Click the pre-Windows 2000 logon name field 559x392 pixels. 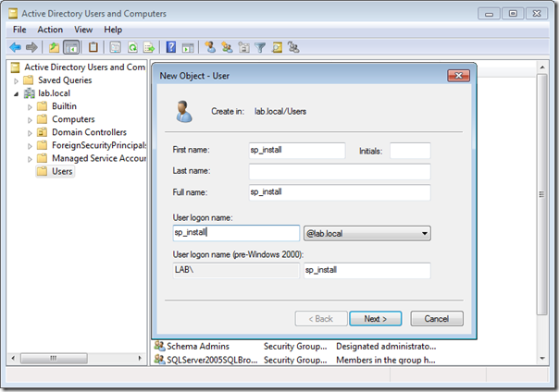pyautogui.click(x=367, y=270)
